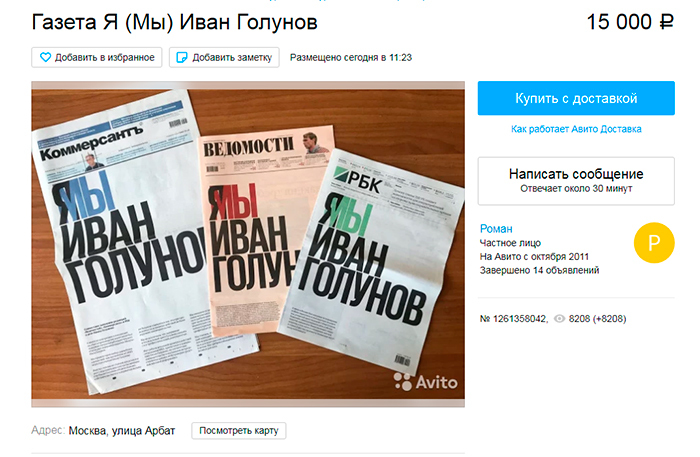
Task: Open seller profile Роман
Action: pos(496,228)
